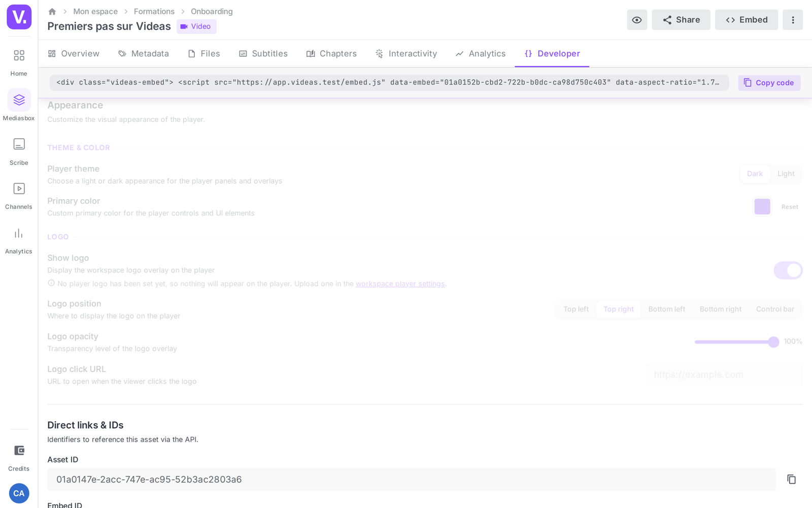
Task: Open the Subtitles tab
Action: (x=263, y=54)
